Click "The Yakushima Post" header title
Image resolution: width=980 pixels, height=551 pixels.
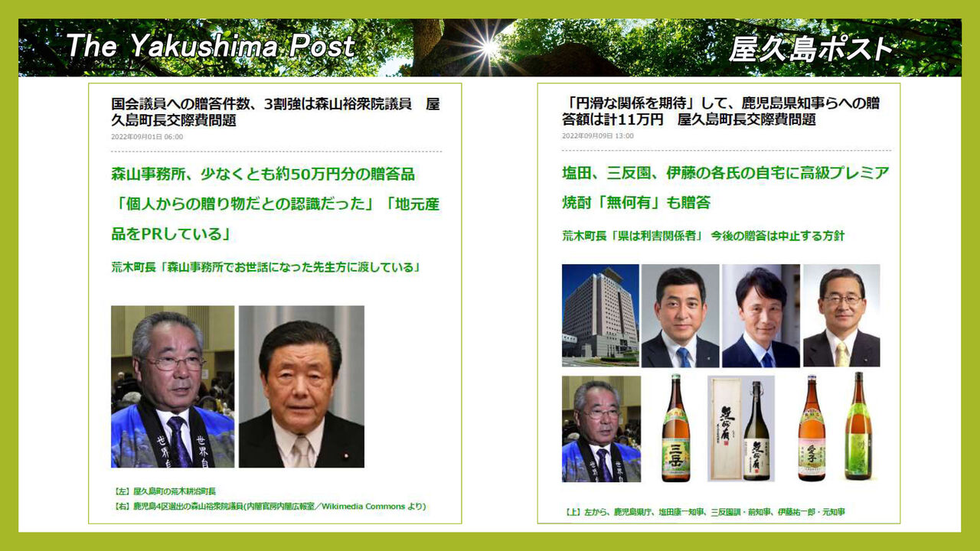coord(210,47)
